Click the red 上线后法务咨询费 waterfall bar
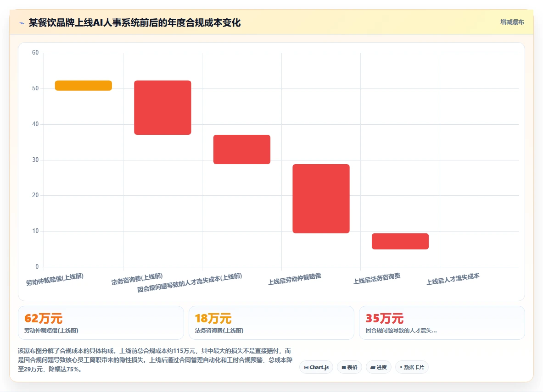The height and width of the screenshot is (392, 543). click(400, 241)
